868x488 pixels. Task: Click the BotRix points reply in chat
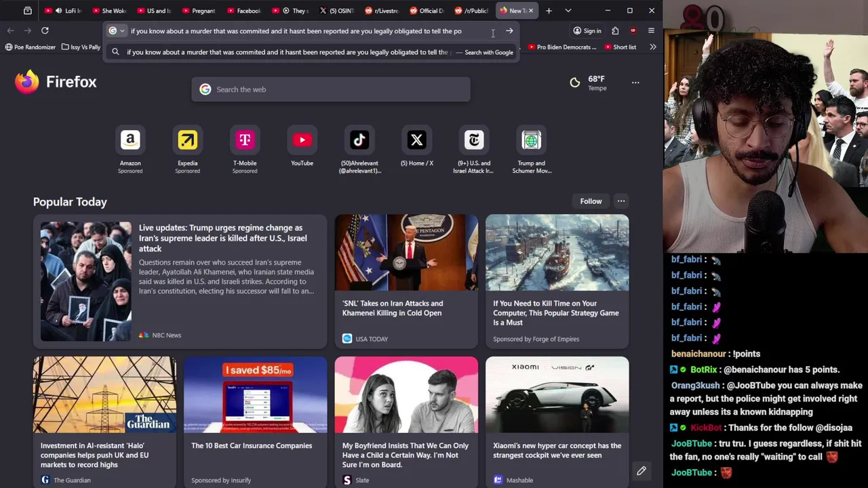754,369
